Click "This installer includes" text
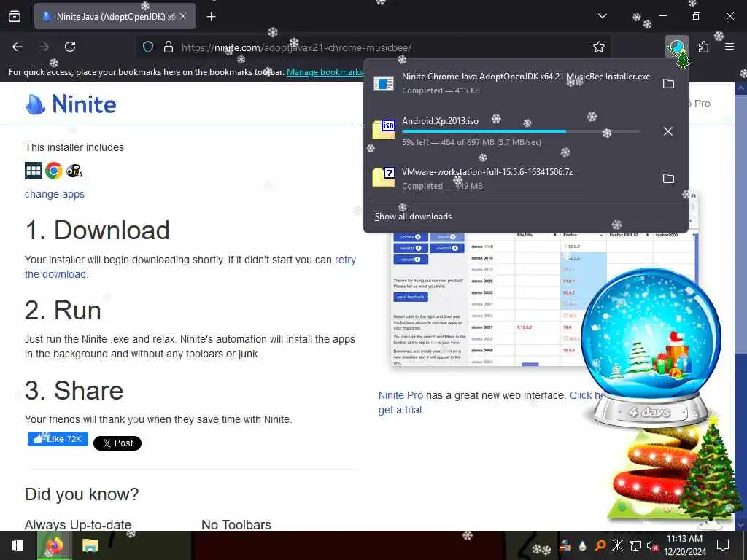The width and height of the screenshot is (747, 560). [74, 147]
